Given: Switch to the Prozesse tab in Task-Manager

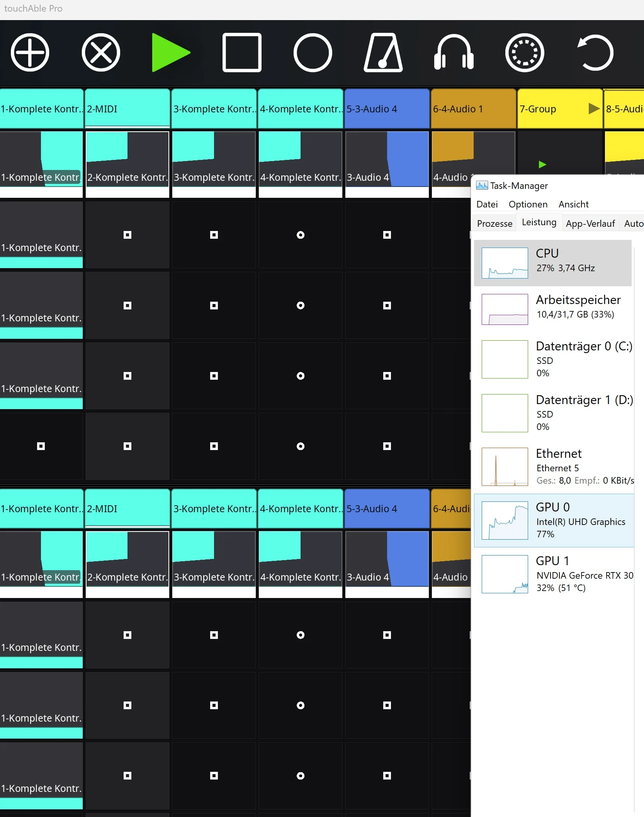Looking at the screenshot, I should tap(494, 223).
